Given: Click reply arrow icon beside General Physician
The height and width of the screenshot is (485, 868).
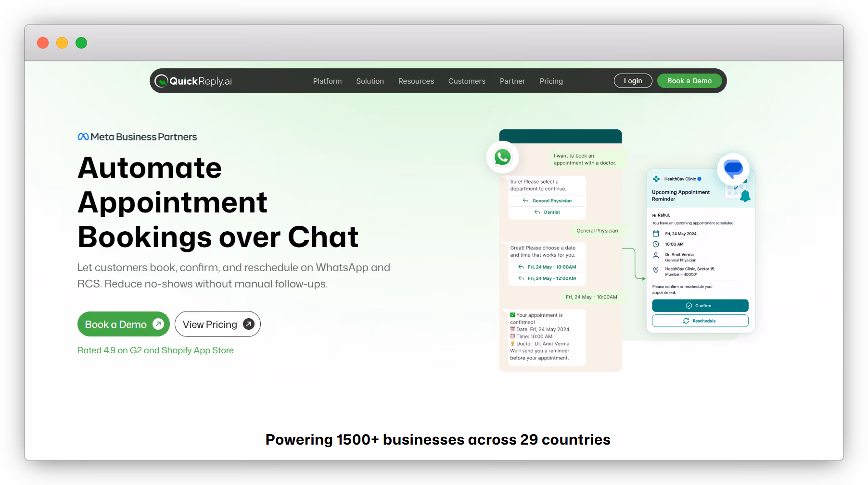Looking at the screenshot, I should coord(525,201).
